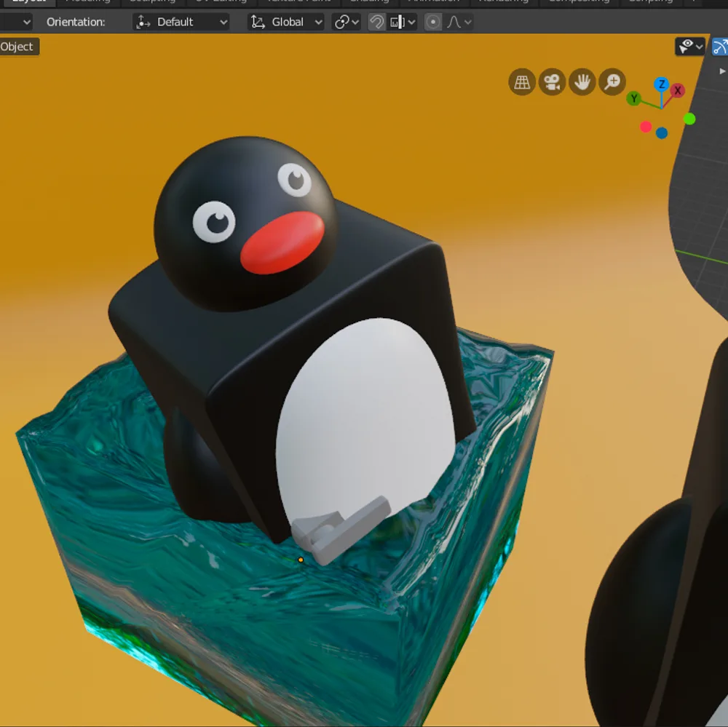This screenshot has height=727, width=728.
Task: Toggle viewport gizmos blue button
Action: 720,47
